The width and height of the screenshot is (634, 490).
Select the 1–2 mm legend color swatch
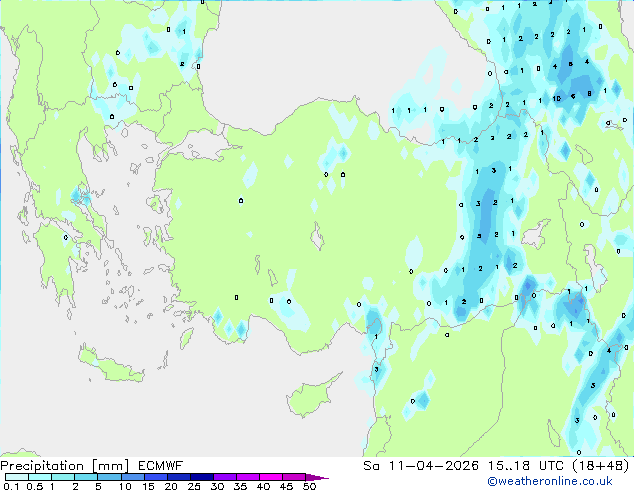coord(63,477)
